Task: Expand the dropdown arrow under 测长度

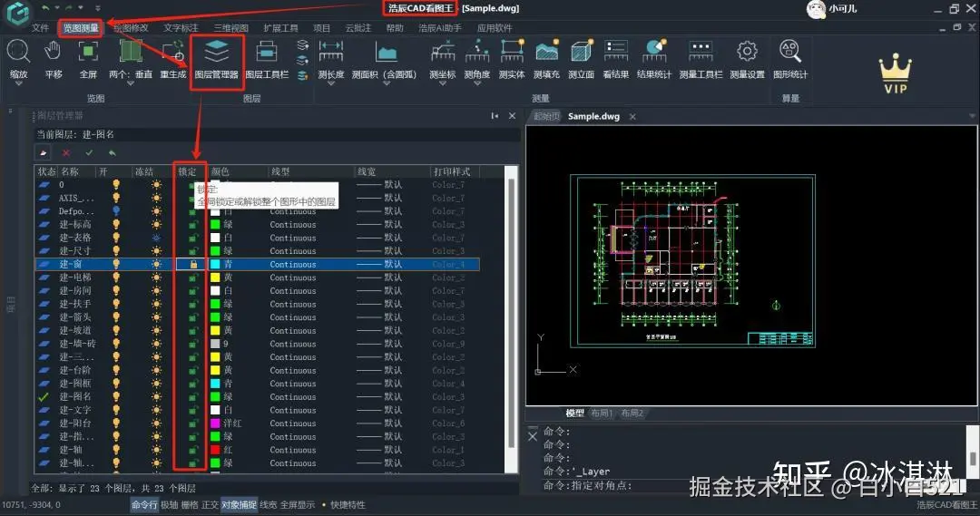Action: [x=330, y=83]
